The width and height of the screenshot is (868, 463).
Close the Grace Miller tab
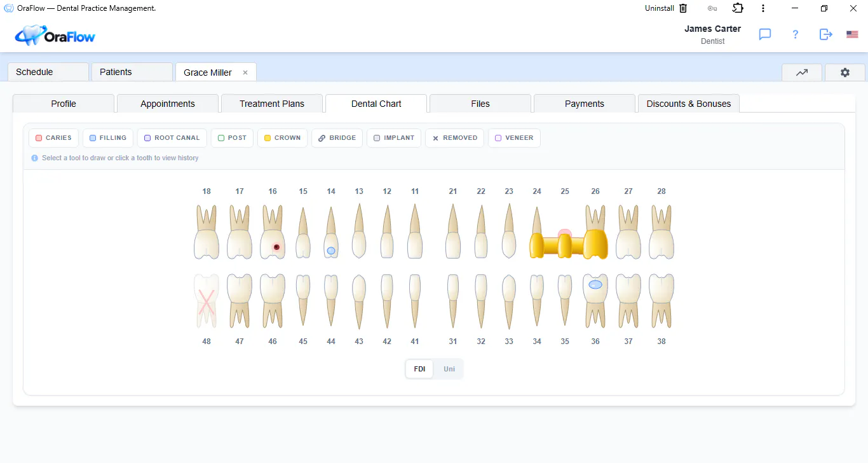(x=245, y=73)
